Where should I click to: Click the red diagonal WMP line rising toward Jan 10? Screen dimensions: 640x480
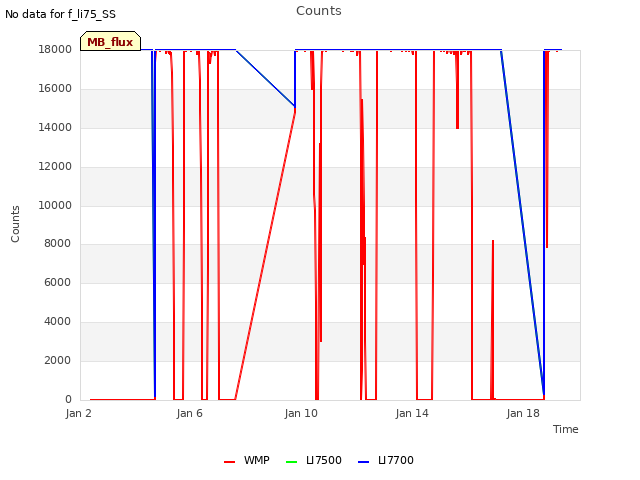pos(265,254)
